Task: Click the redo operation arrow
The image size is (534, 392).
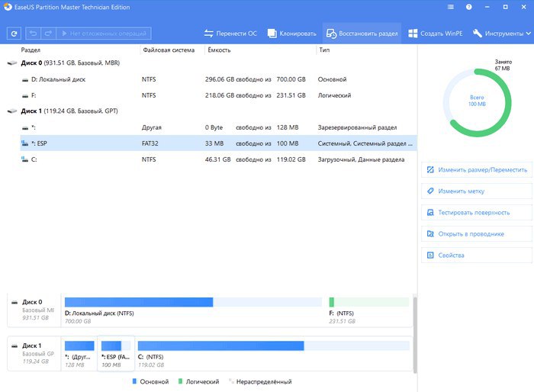Action: tap(48, 34)
